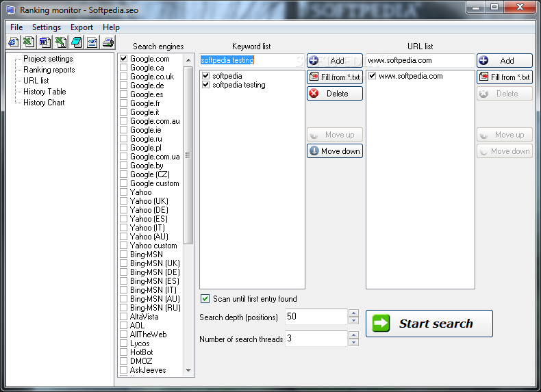Export report to Word document icon
Image resolution: width=541 pixels, height=392 pixels.
tap(45, 42)
